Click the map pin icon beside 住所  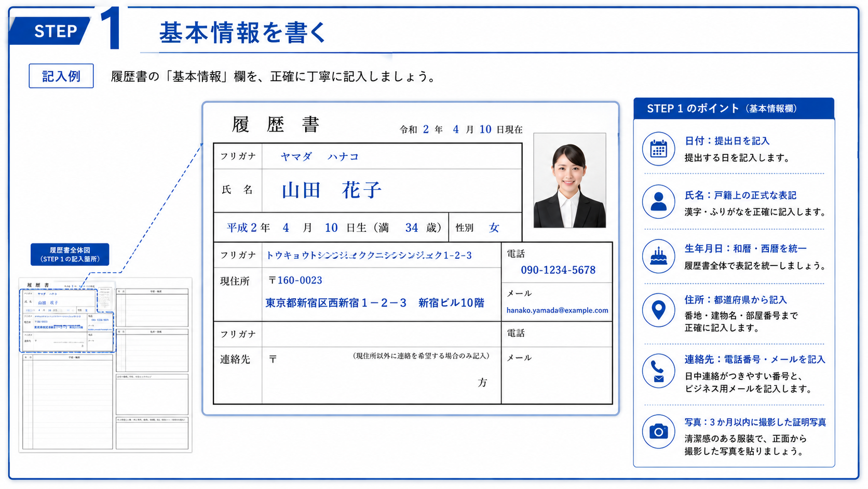point(658,310)
